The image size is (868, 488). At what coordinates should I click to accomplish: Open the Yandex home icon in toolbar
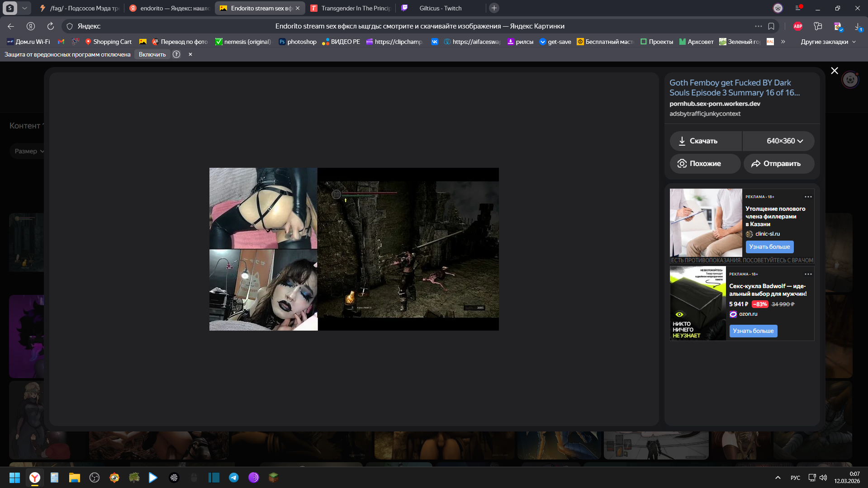tap(31, 26)
